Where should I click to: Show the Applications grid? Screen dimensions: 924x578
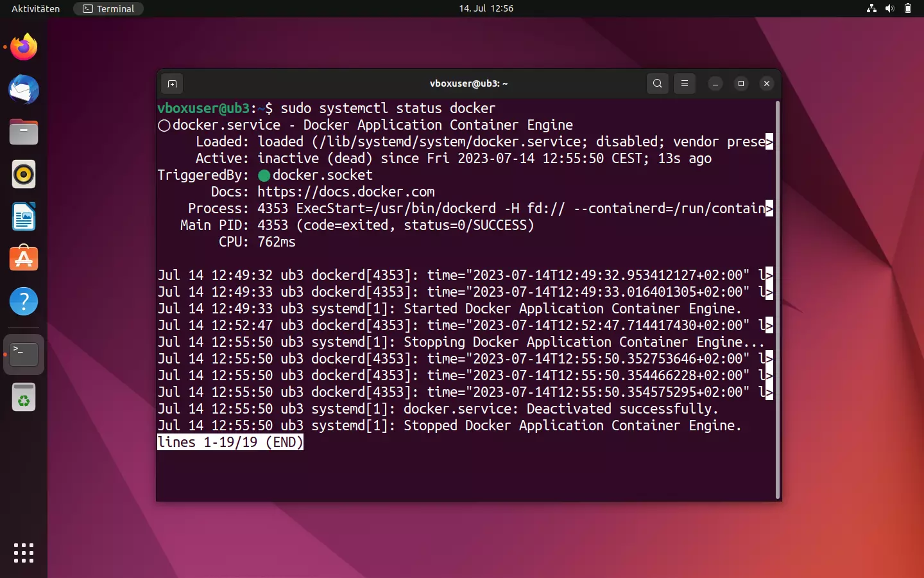tap(23, 553)
